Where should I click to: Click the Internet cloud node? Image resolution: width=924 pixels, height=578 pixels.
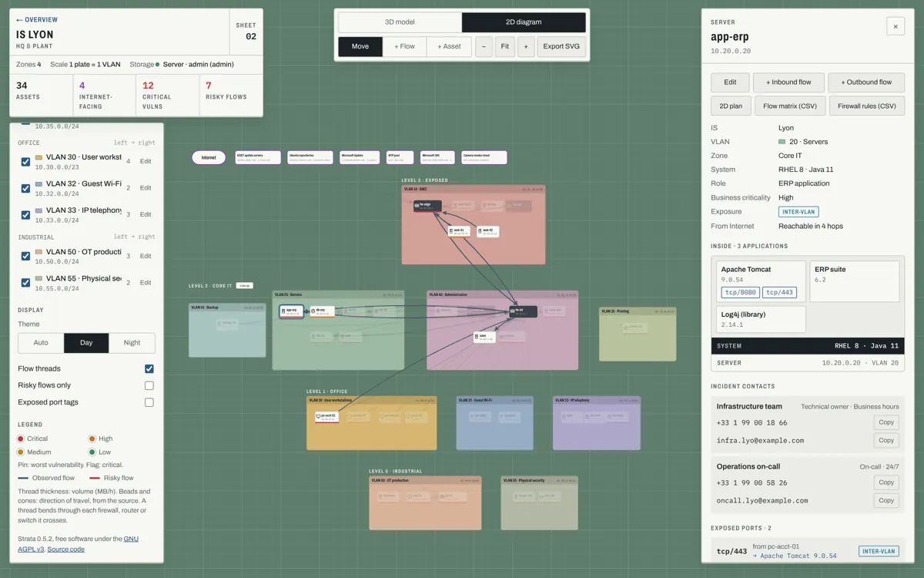coord(209,158)
